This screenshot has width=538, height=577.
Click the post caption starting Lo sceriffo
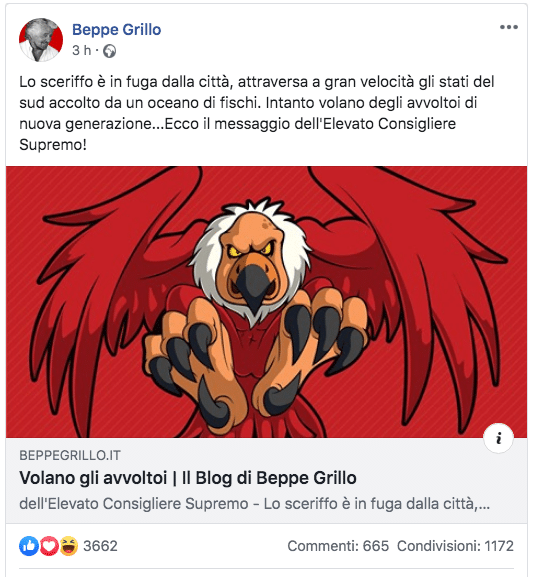coord(257,113)
